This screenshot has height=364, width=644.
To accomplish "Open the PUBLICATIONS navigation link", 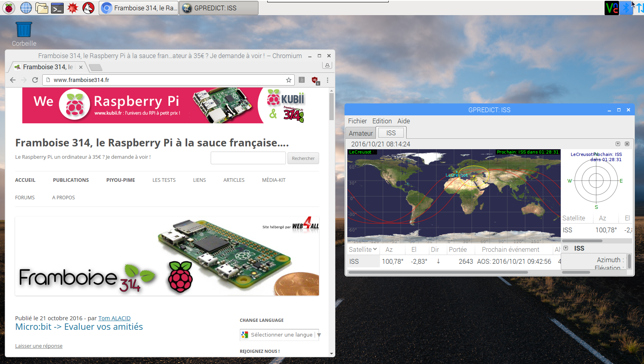I will tap(71, 180).
